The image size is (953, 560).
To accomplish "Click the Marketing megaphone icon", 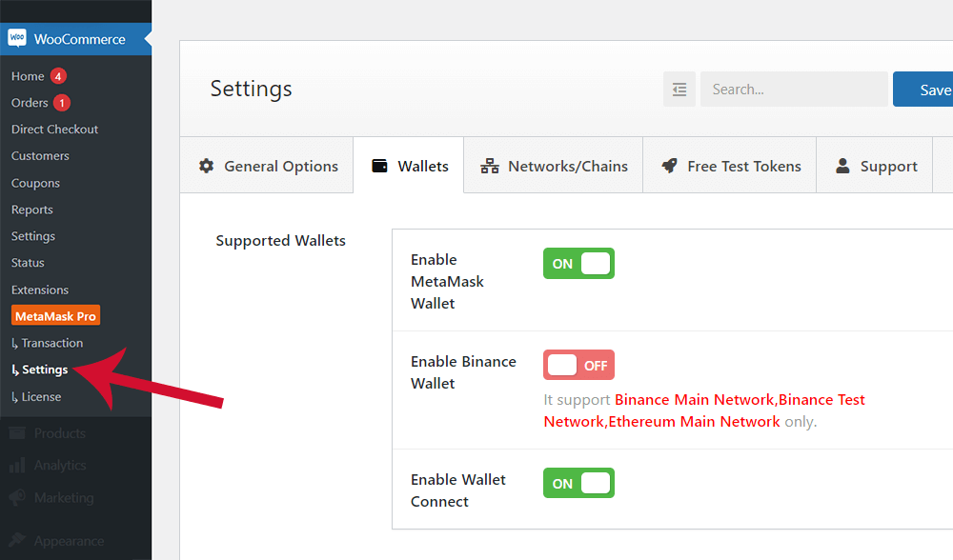I will pos(17,497).
